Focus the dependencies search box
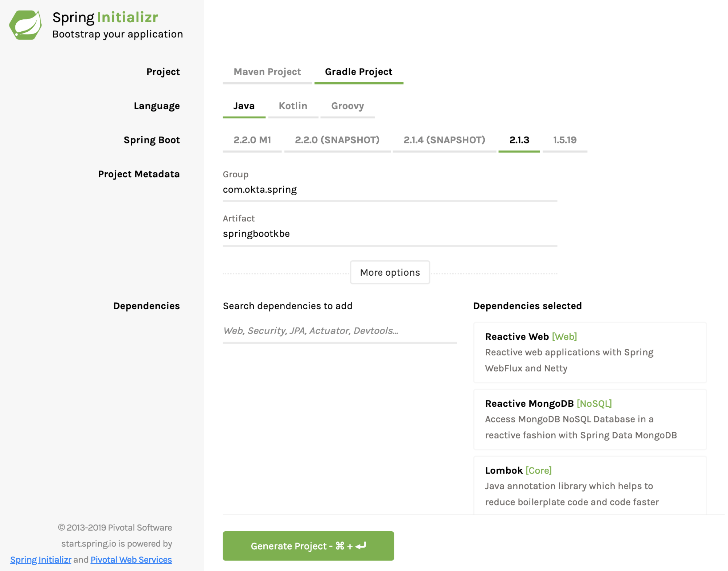 pos(339,331)
